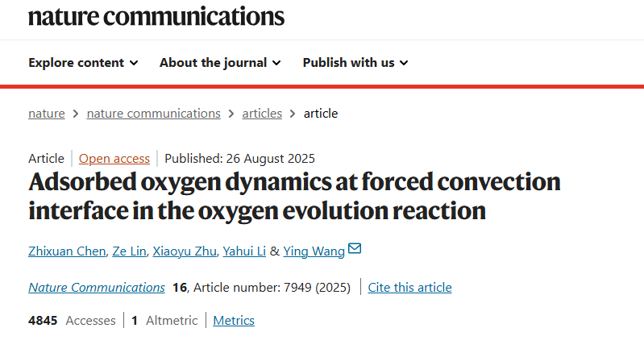Screen dimensions: 644x353
Task: Select author Ze Lin
Action: (130, 251)
